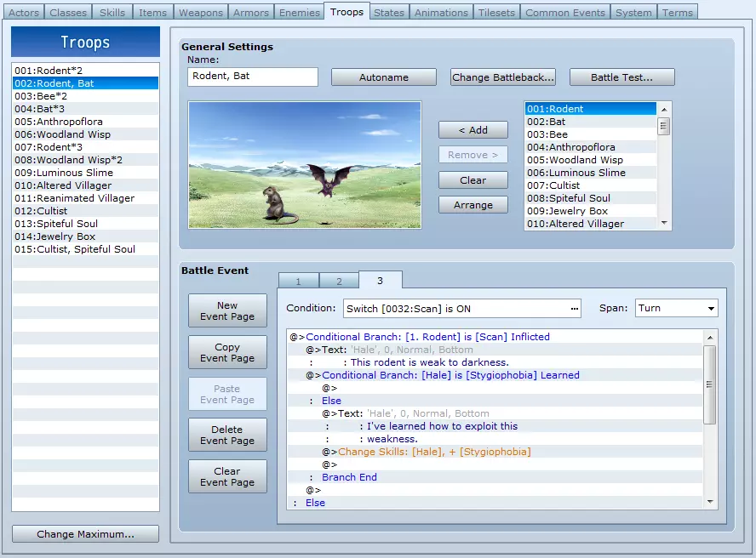This screenshot has height=558, width=756.
Task: Open the Skills tab
Action: coord(112,13)
